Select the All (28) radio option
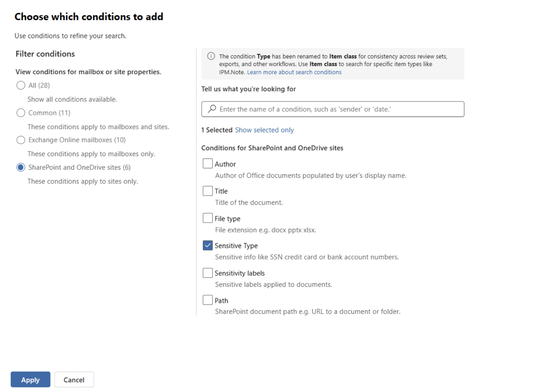The image size is (538, 392). (x=21, y=85)
